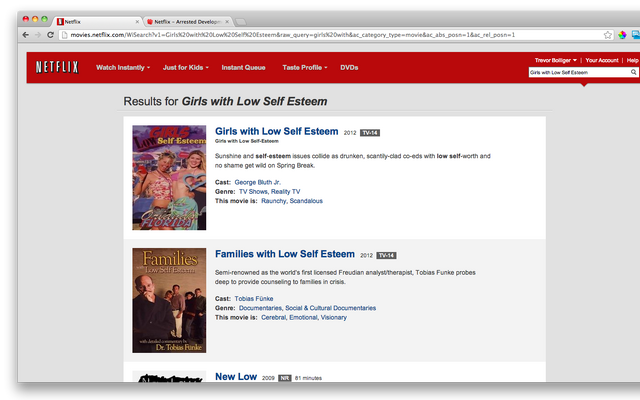
Task: Open Your Account link
Action: 602,60
